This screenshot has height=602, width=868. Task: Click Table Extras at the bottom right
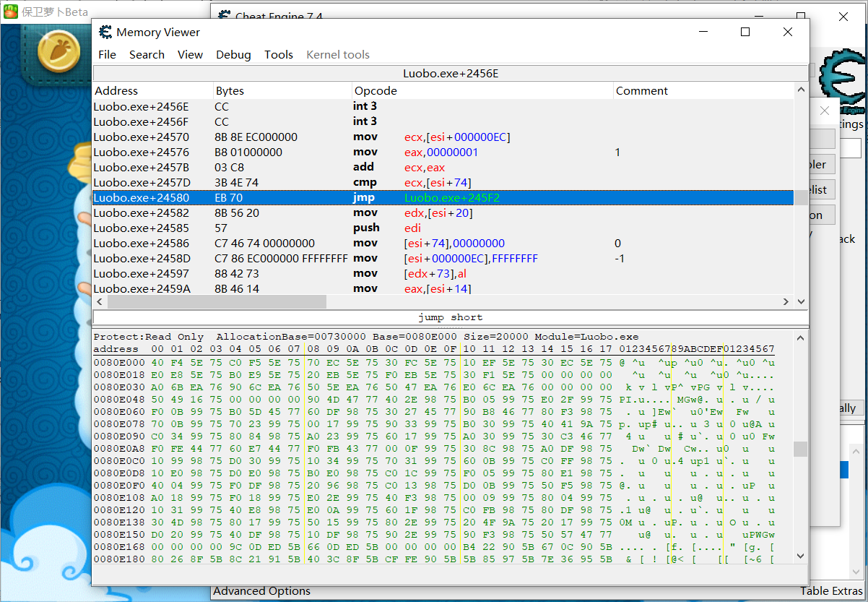[x=831, y=591]
